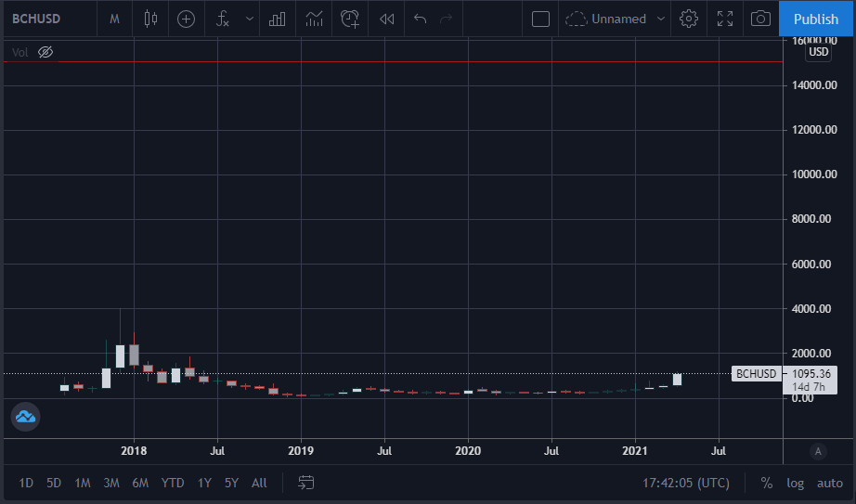Viewport: 856px width, 504px height.
Task: Open chart settings gear icon
Action: (x=689, y=19)
